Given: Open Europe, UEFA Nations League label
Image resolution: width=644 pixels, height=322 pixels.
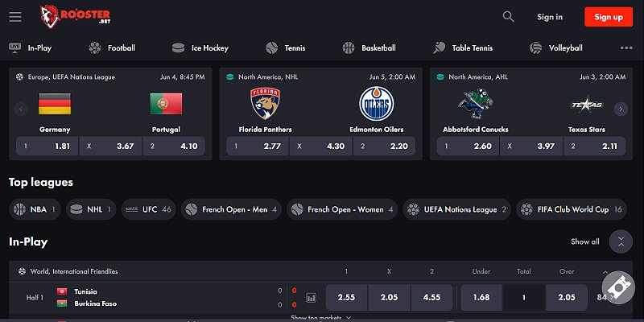Looking at the screenshot, I should click(x=71, y=76).
